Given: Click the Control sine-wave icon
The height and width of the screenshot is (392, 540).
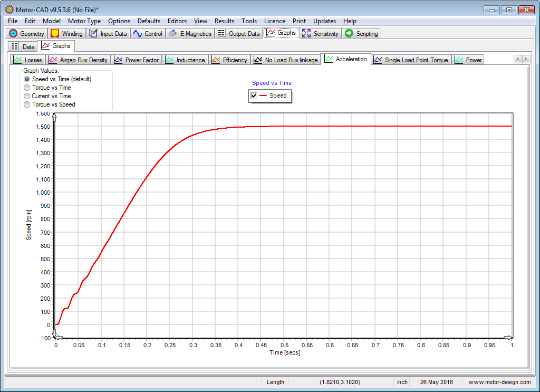Looking at the screenshot, I should click(x=138, y=33).
